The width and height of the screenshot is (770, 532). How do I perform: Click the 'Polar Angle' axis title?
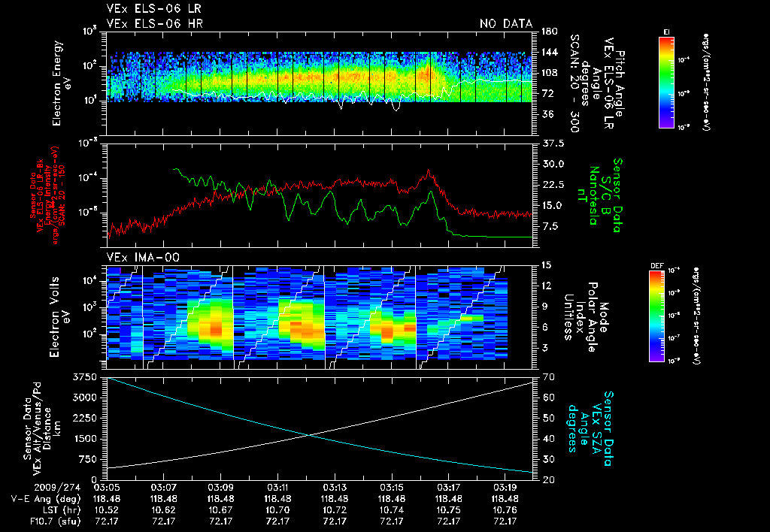click(592, 317)
